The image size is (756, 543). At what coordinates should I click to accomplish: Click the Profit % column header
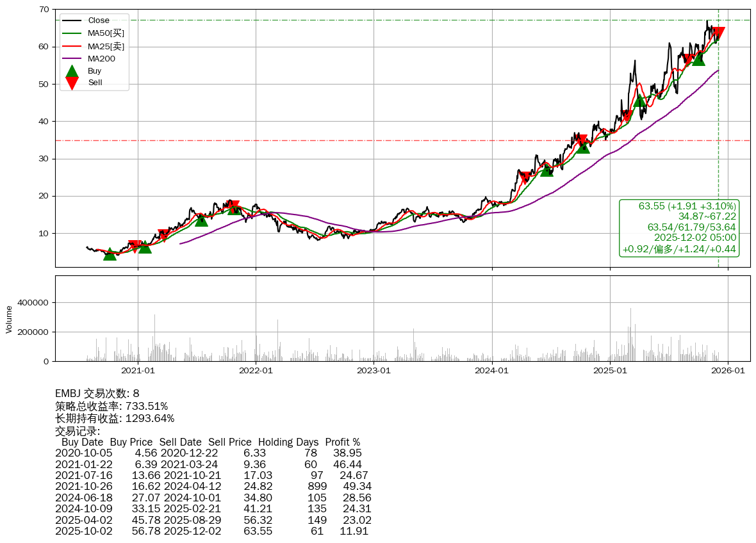pyautogui.click(x=342, y=442)
